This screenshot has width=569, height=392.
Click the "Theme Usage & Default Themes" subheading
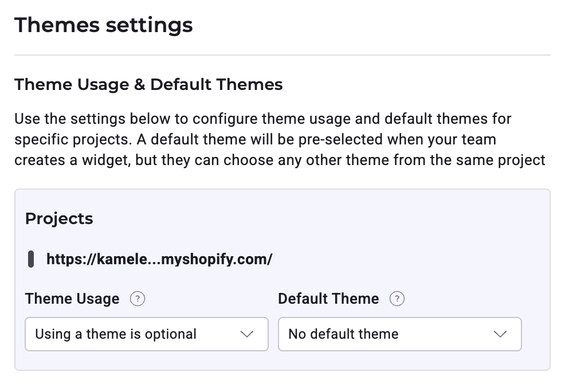(x=148, y=85)
